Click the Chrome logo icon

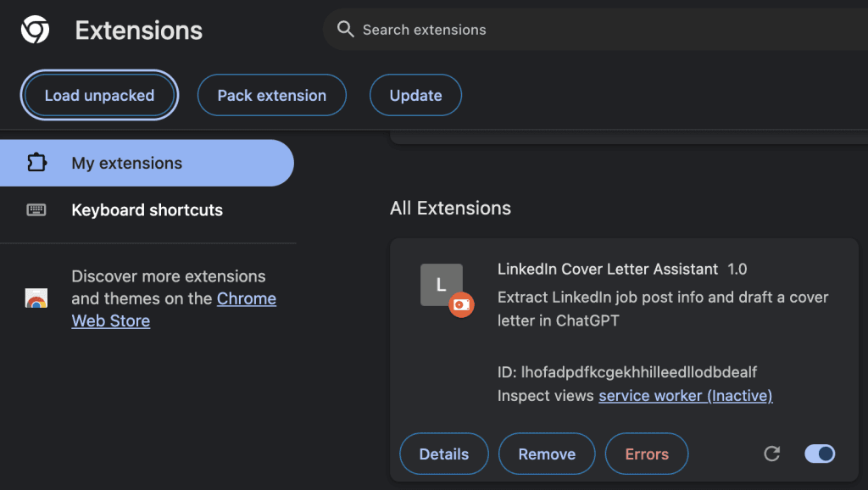point(35,30)
